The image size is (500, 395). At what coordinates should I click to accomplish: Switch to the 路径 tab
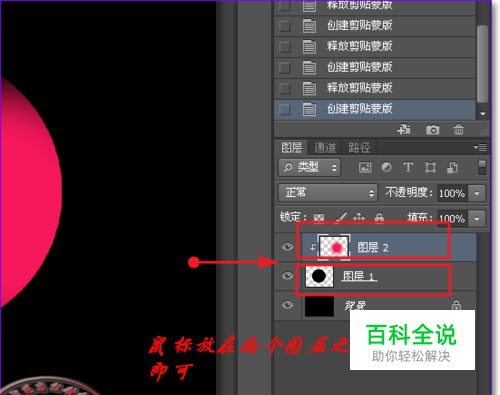coord(359,147)
